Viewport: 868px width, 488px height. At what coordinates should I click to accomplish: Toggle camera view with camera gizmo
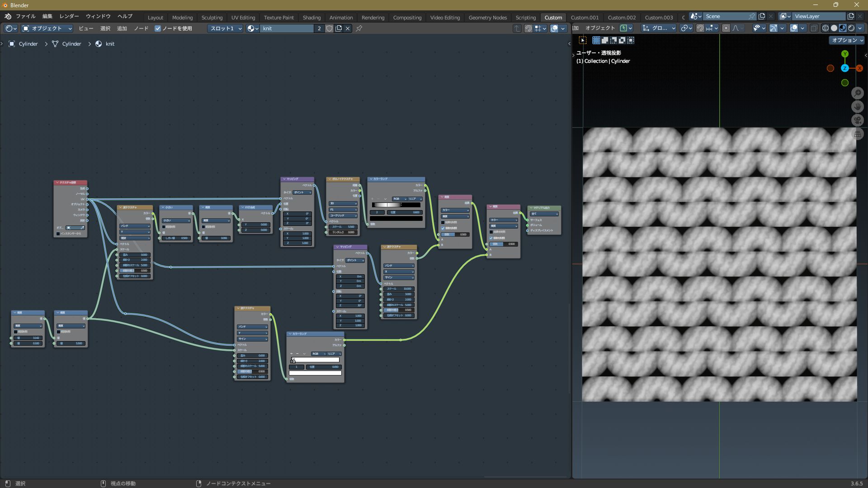click(858, 120)
